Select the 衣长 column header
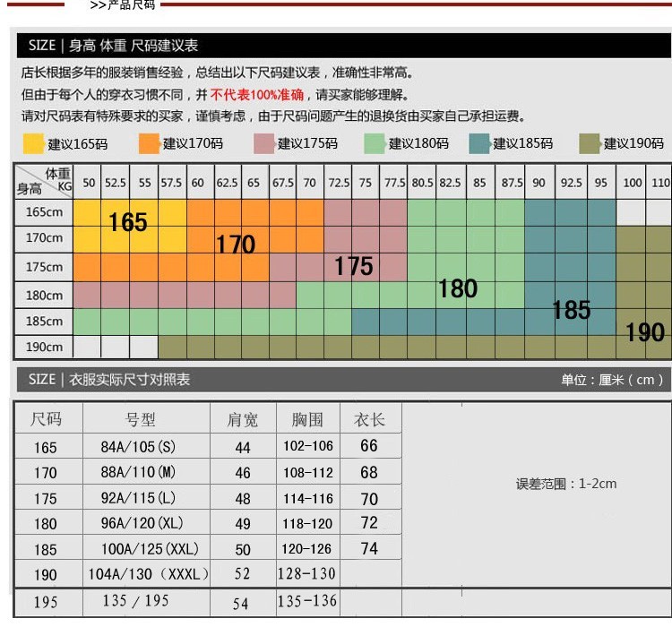Image resolution: width=672 pixels, height=627 pixels. (369, 419)
